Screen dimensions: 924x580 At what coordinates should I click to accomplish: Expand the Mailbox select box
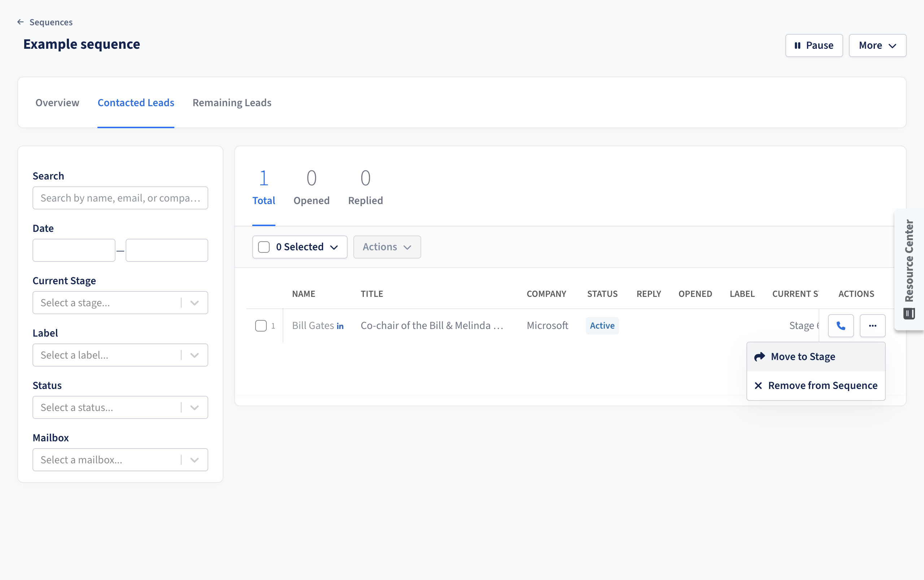(x=121, y=460)
